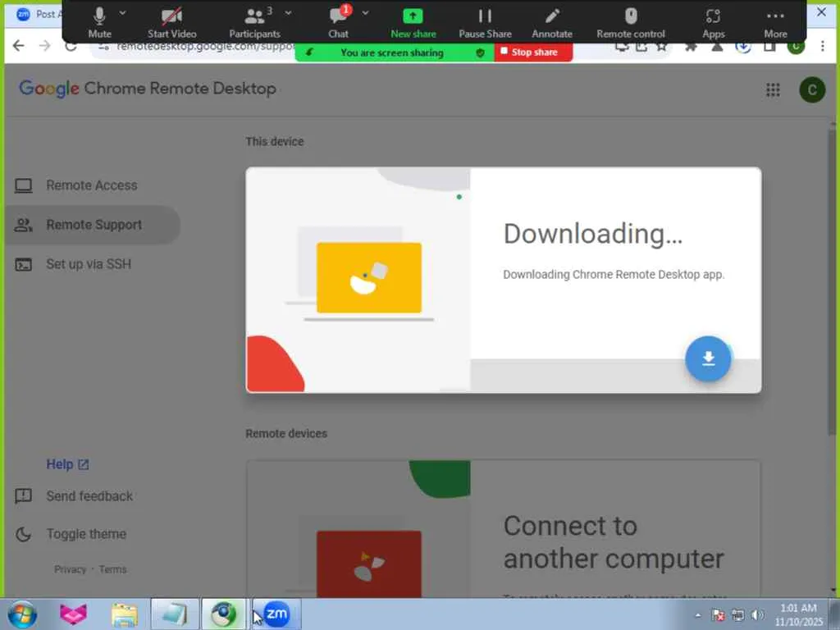The width and height of the screenshot is (840, 630).
Task: Close the Chrome window
Action: point(821,11)
